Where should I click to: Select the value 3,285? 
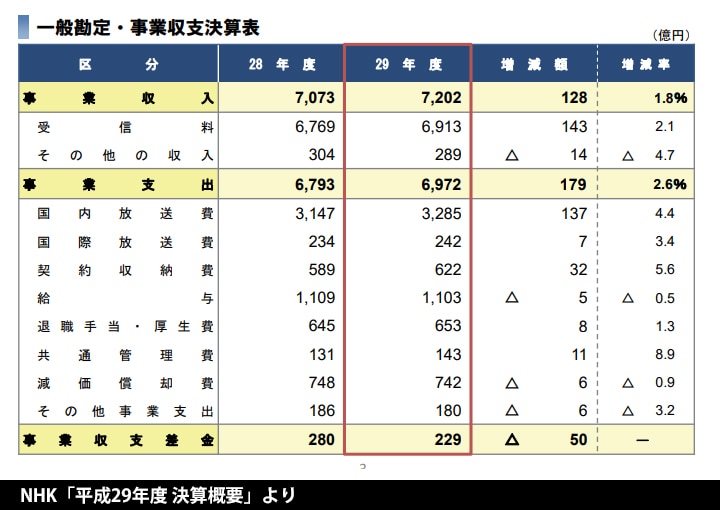[x=441, y=213]
